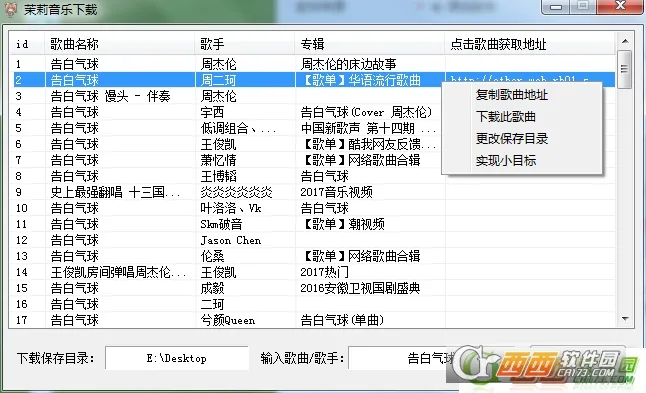The image size is (646, 393).
Task: Click the app icon in title bar
Action: coord(11,9)
